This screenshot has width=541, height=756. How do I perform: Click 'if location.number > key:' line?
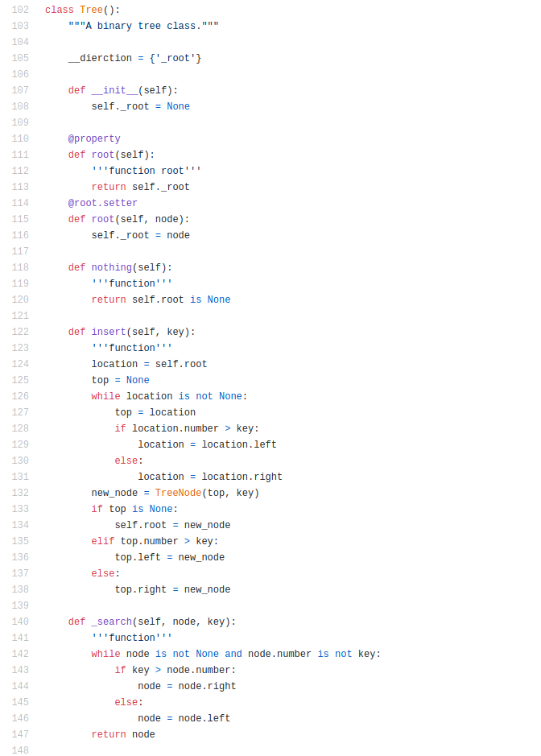pyautogui.click(x=187, y=428)
